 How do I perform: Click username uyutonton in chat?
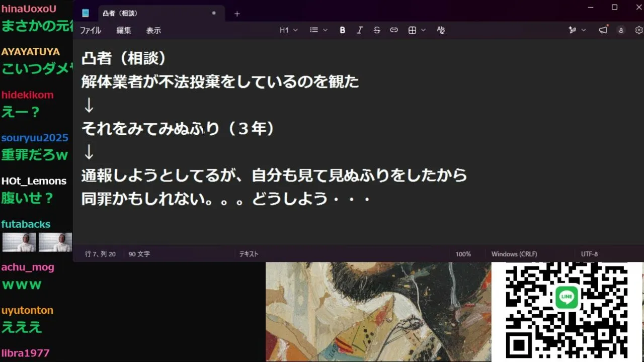[x=27, y=310]
